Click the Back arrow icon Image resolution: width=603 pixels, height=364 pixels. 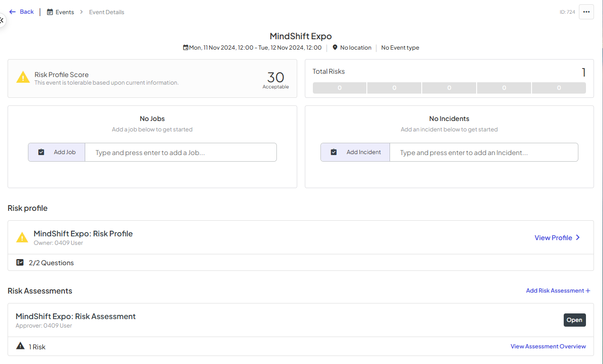click(12, 12)
